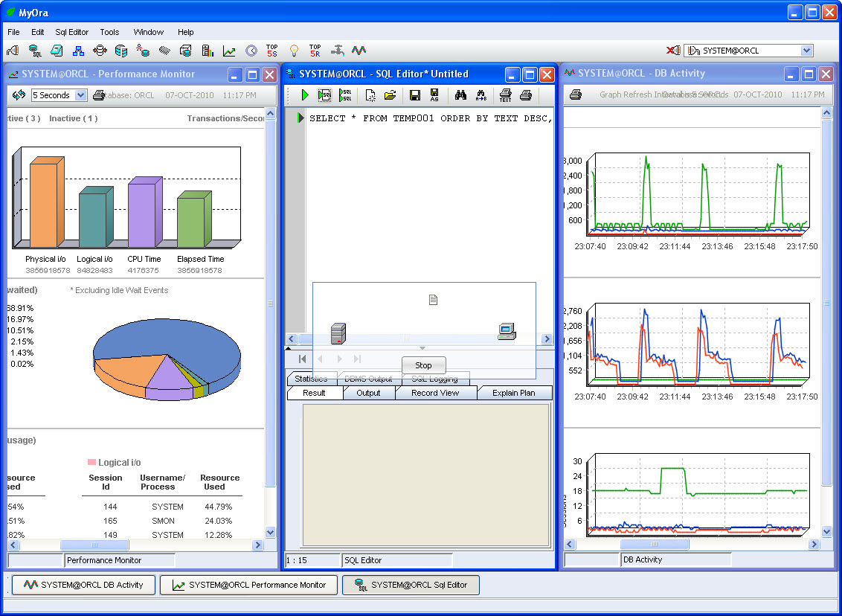Click the print as TEXT icon
842x616 pixels.
point(505,95)
